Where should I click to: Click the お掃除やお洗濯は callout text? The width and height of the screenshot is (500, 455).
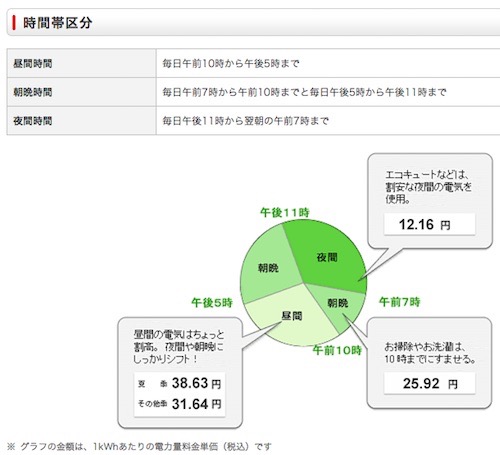click(430, 353)
